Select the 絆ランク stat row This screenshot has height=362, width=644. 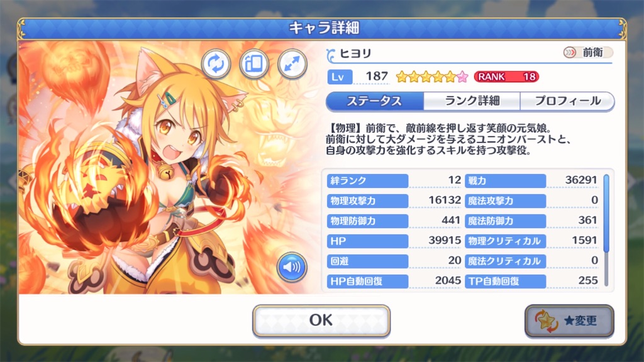[x=394, y=180]
